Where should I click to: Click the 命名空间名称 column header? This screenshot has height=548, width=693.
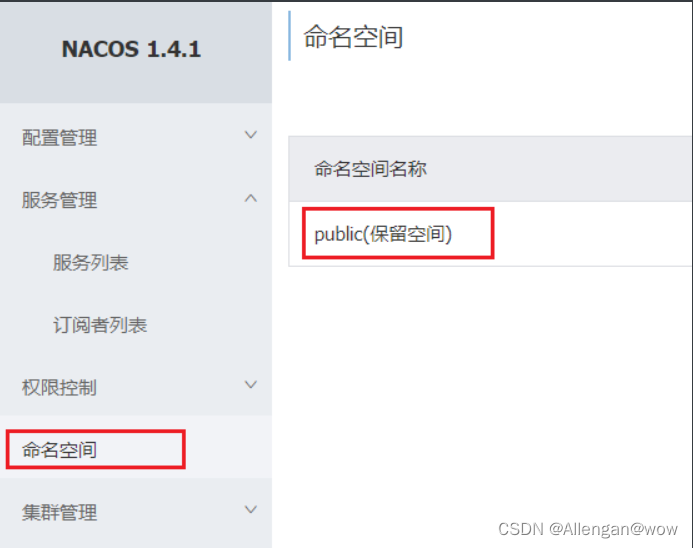pyautogui.click(x=370, y=169)
